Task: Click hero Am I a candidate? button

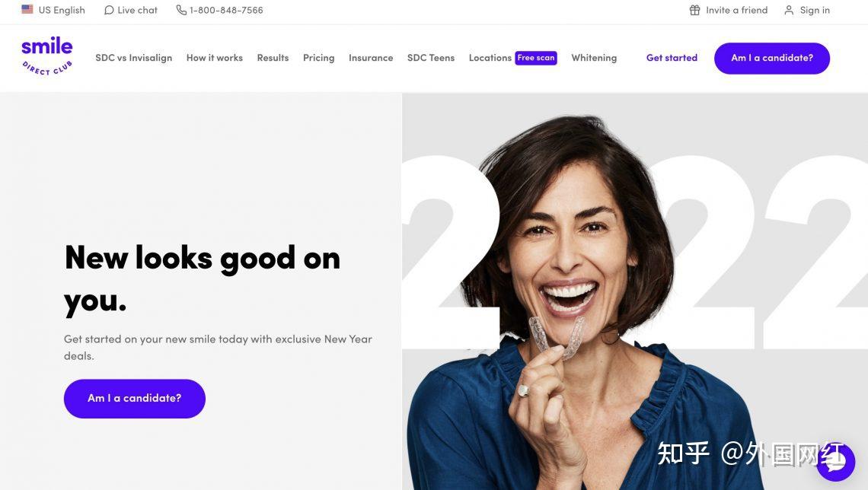Action: pyautogui.click(x=135, y=398)
